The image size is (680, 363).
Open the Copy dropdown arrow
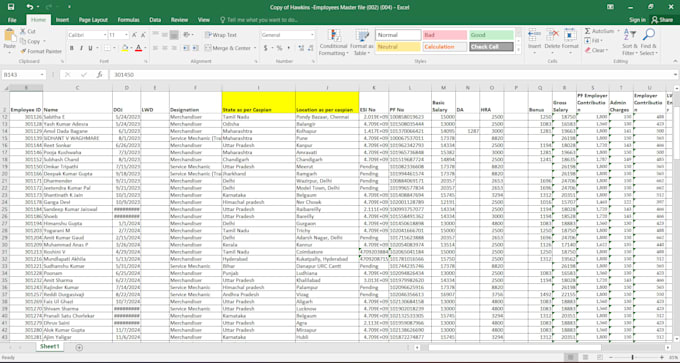click(44, 42)
